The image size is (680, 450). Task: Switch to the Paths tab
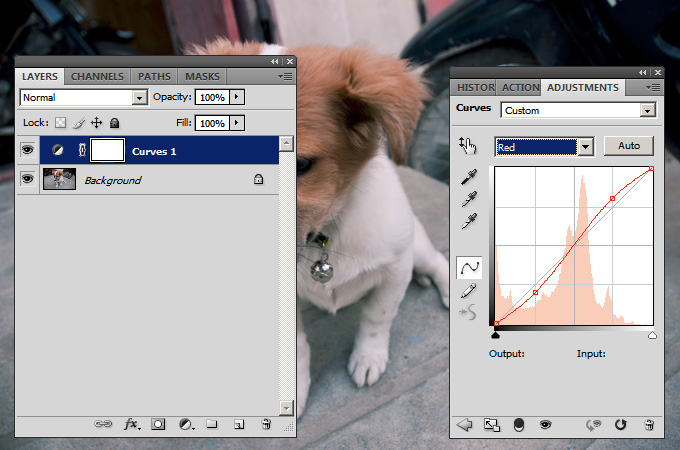pyautogui.click(x=154, y=76)
